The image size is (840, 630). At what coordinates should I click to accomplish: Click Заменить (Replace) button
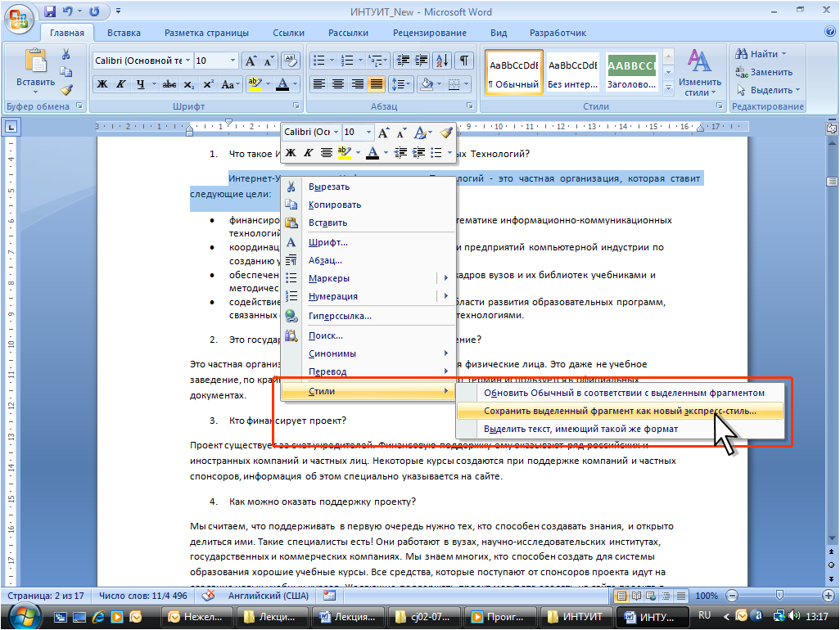(x=765, y=72)
